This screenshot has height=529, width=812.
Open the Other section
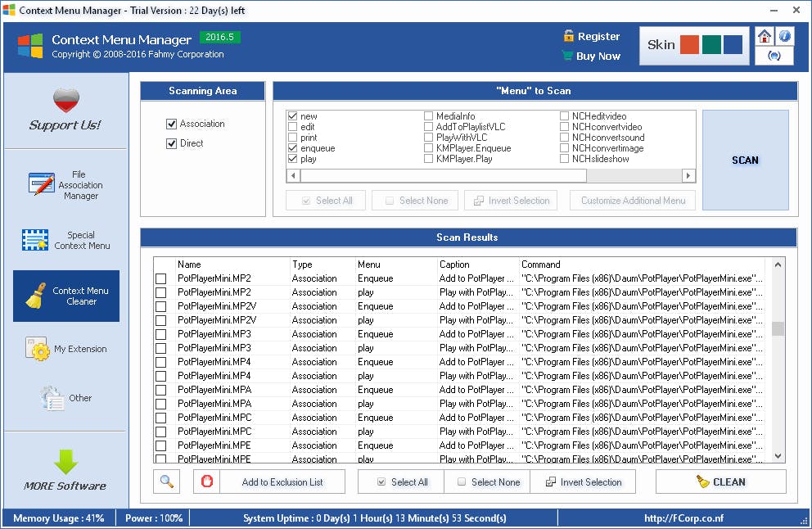point(65,398)
